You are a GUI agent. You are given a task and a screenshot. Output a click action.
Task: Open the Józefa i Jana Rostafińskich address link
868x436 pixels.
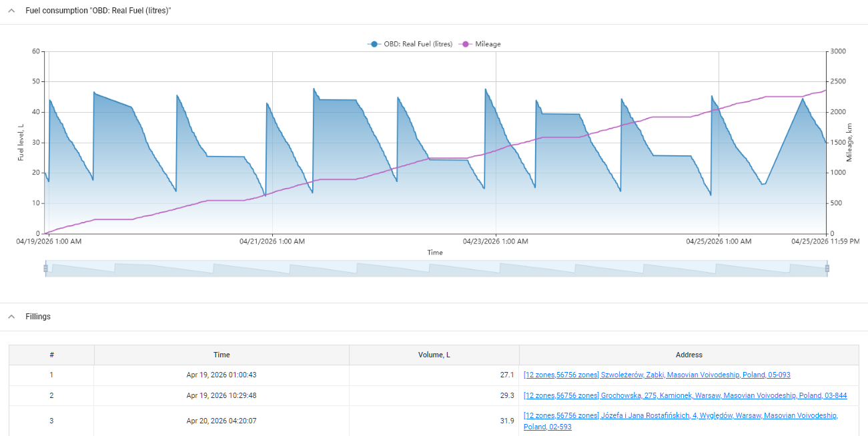pyautogui.click(x=681, y=421)
